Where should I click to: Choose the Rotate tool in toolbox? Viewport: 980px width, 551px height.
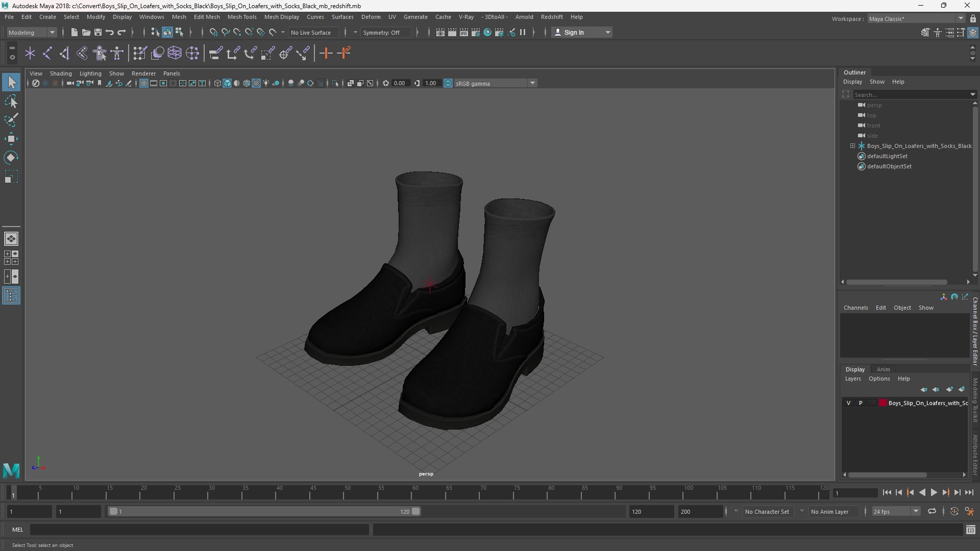tap(11, 158)
